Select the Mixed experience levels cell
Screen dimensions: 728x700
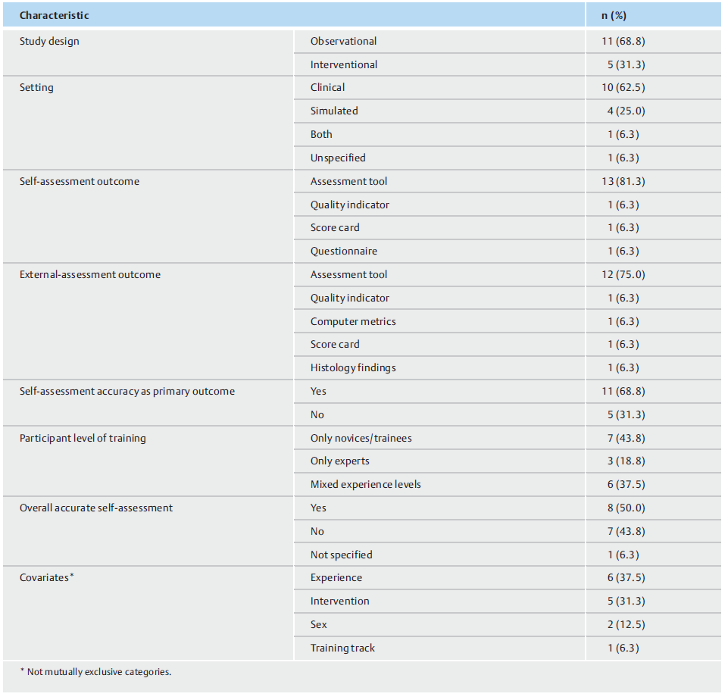click(x=366, y=484)
